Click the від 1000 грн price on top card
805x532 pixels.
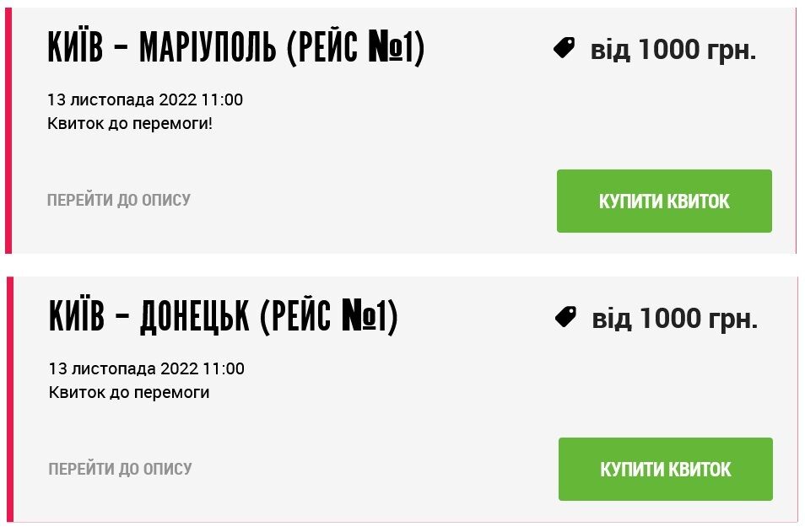coord(673,49)
